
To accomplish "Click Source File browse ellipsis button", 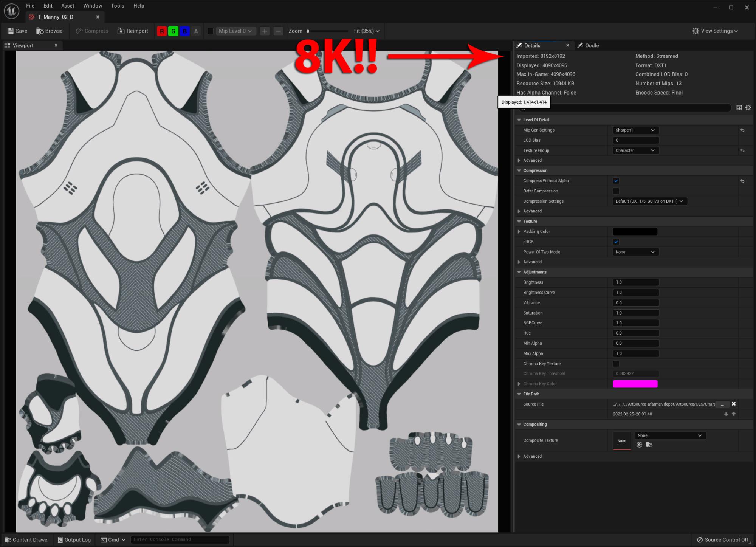I will (x=722, y=404).
